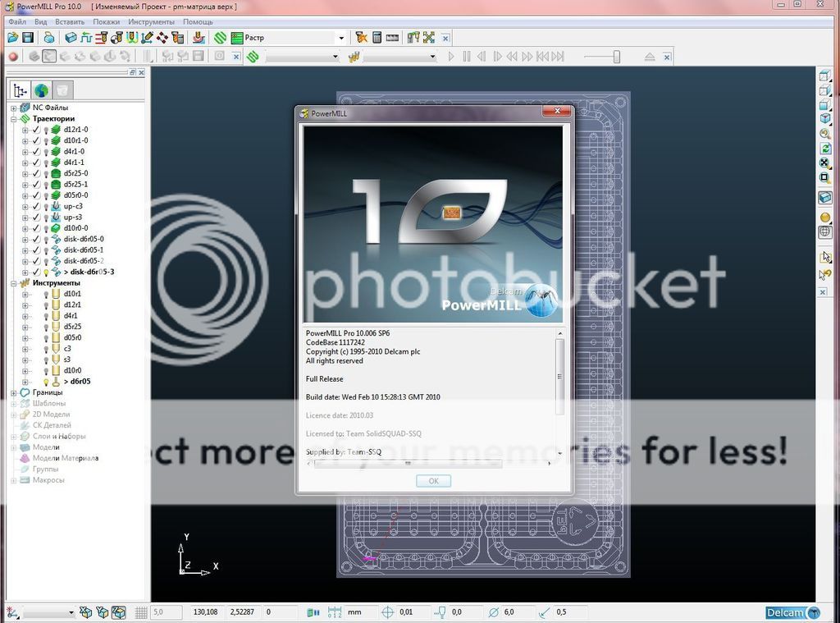Click the red record button in the toolbar
840x623 pixels.
point(13,57)
